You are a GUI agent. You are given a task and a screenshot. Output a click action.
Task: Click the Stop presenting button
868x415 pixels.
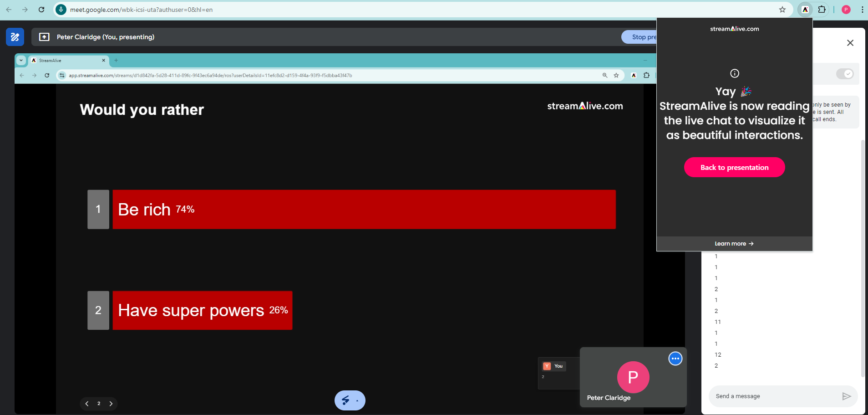click(x=639, y=37)
